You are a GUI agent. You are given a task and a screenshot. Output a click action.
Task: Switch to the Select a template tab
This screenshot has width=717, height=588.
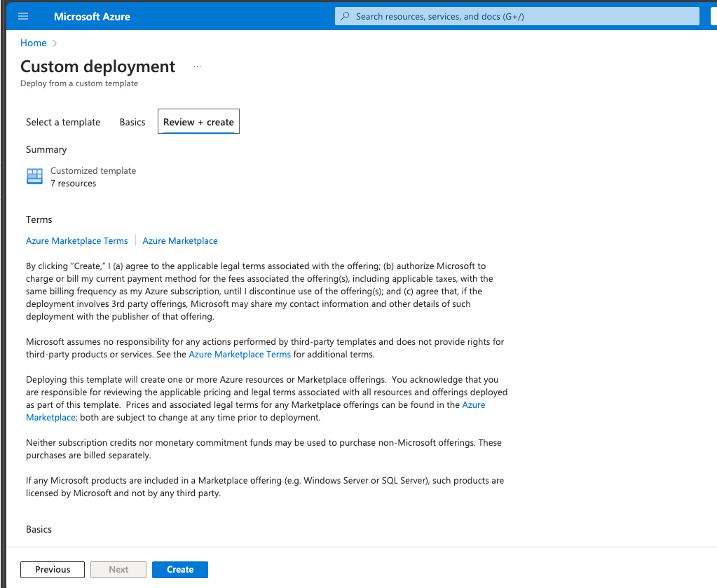(x=63, y=122)
